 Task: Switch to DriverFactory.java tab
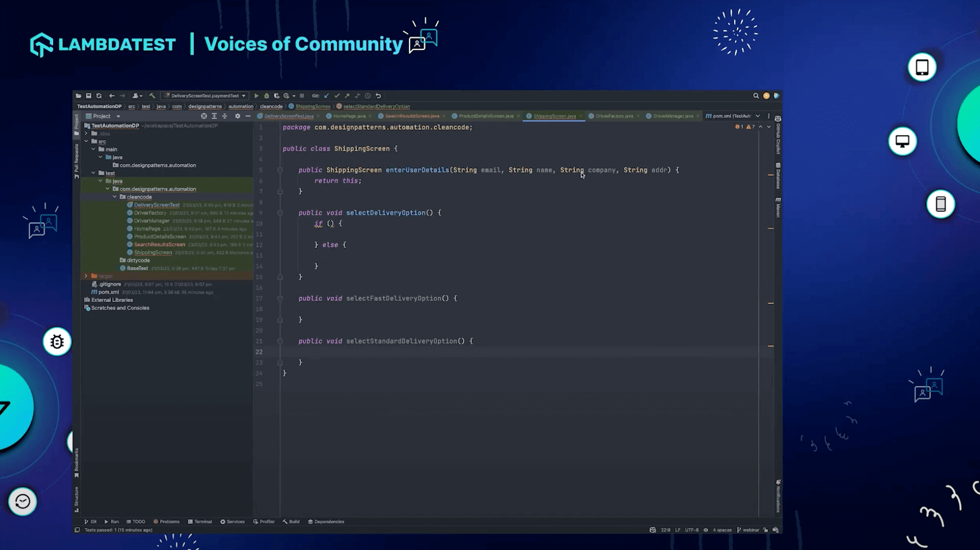coord(614,116)
